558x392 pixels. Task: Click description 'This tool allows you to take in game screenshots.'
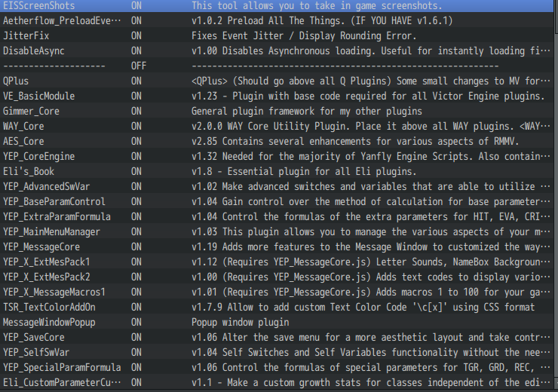click(317, 6)
